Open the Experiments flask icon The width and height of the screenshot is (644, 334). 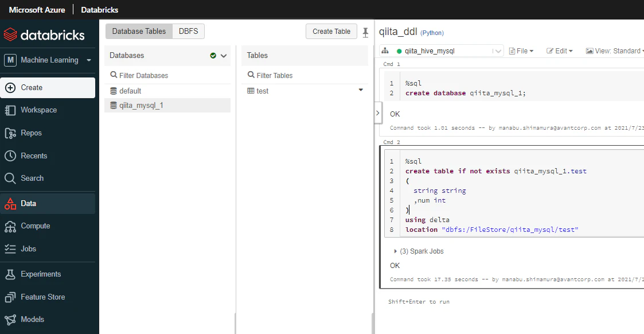10,274
